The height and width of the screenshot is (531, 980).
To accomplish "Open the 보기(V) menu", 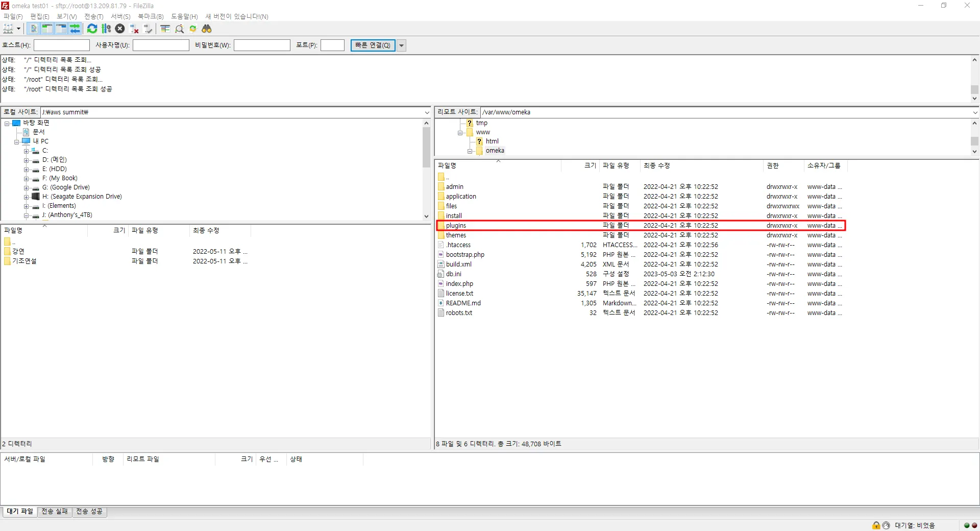I will [x=67, y=16].
